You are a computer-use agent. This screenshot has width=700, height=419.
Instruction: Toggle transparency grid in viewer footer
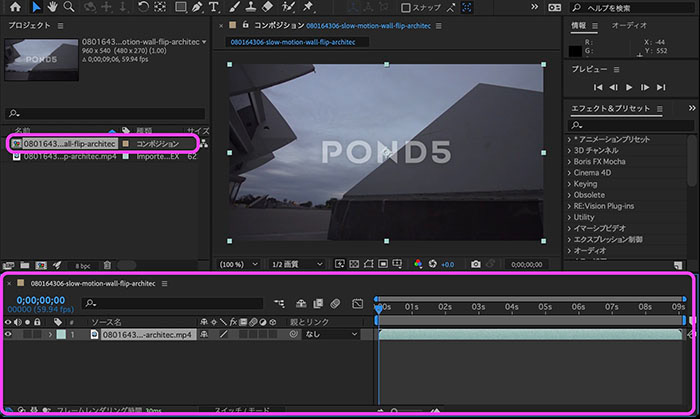354,264
